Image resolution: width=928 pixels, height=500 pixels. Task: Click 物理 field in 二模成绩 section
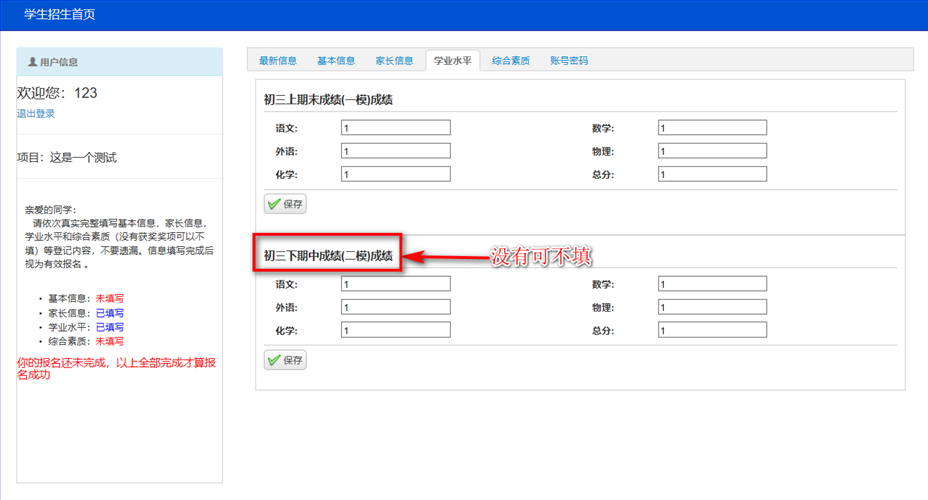point(712,308)
